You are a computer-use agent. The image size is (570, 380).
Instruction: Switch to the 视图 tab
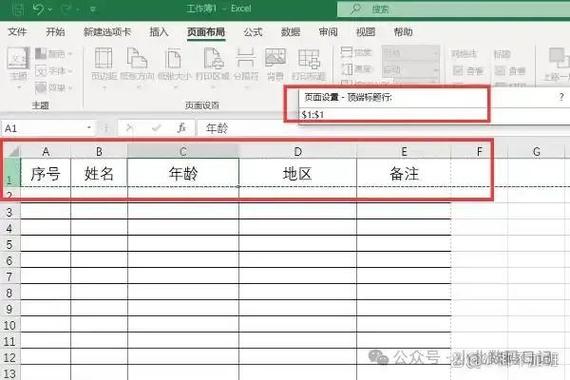(x=365, y=32)
